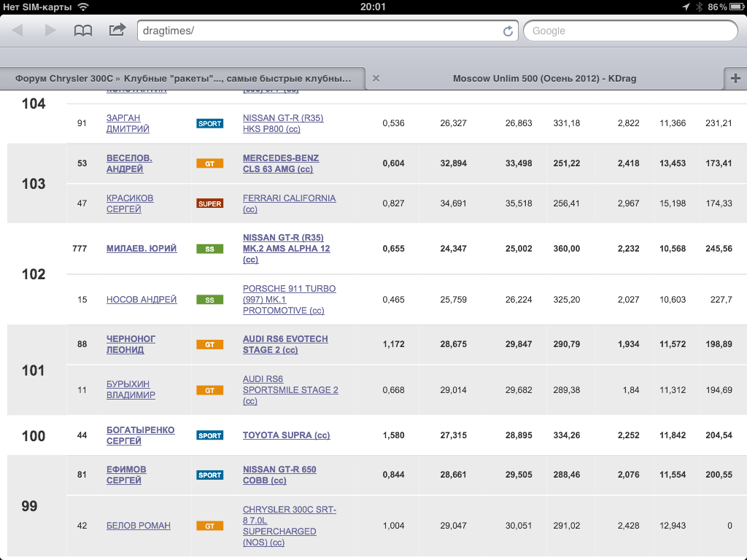Close the Chrysler 300C forum tab
Screen dimensions: 747x560
(376, 78)
